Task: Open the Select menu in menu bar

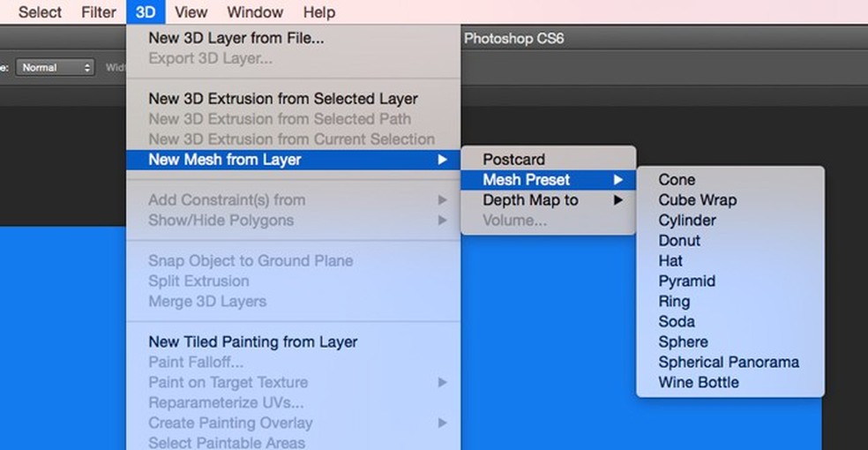Action: [x=40, y=12]
